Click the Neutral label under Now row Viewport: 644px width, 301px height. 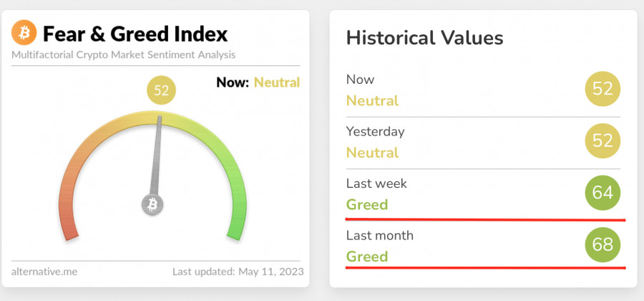click(x=372, y=100)
